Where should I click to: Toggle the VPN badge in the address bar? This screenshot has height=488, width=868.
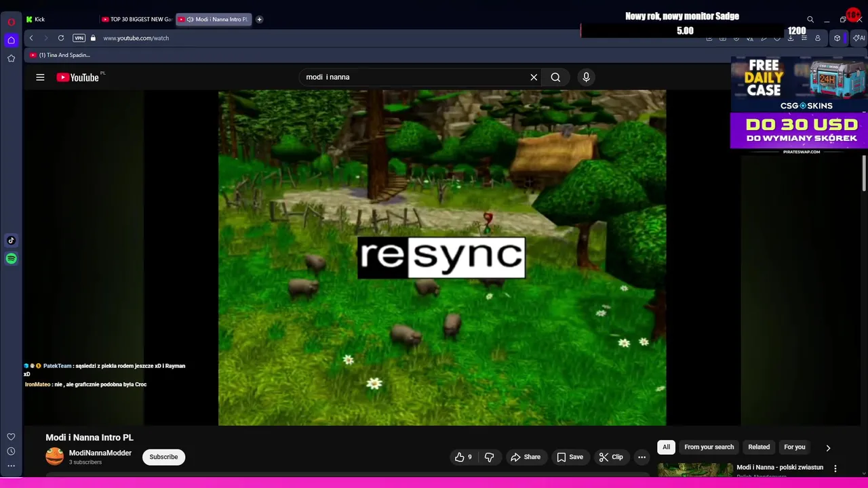click(79, 38)
